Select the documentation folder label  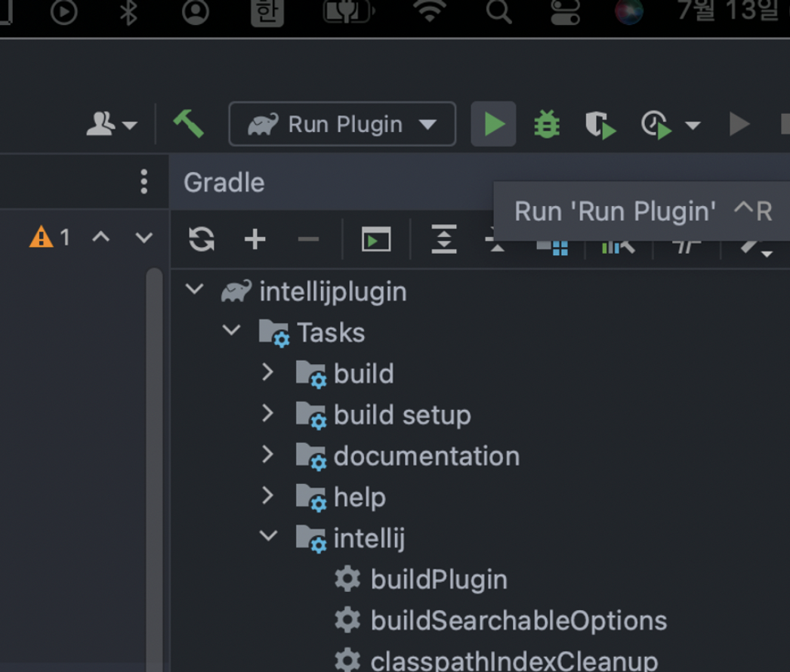[426, 456]
